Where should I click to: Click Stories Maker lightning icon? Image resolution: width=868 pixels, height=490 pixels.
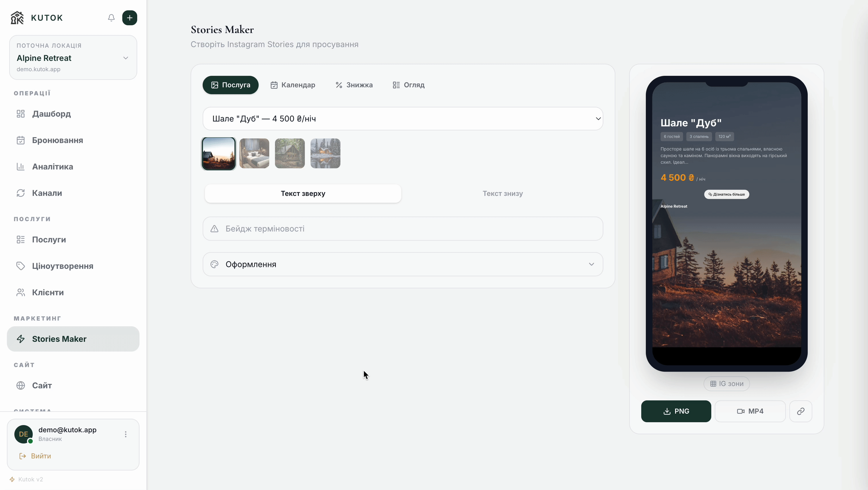pyautogui.click(x=21, y=339)
